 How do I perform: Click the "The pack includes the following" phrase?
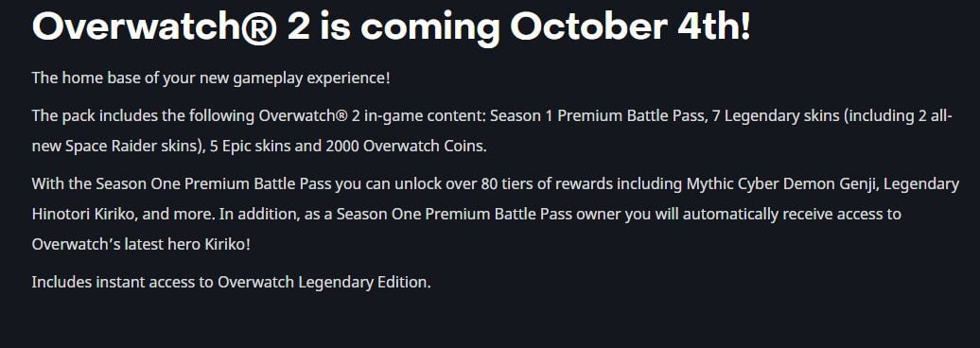click(x=143, y=116)
